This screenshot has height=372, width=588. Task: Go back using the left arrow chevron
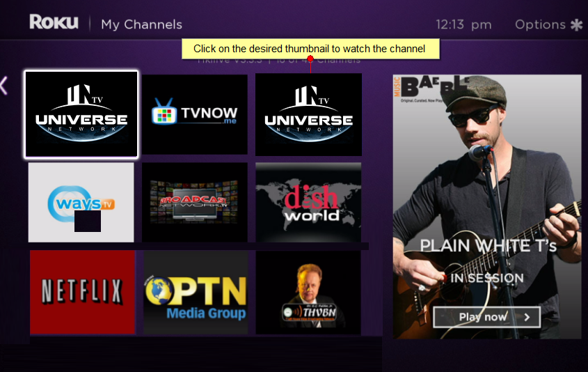(3, 85)
